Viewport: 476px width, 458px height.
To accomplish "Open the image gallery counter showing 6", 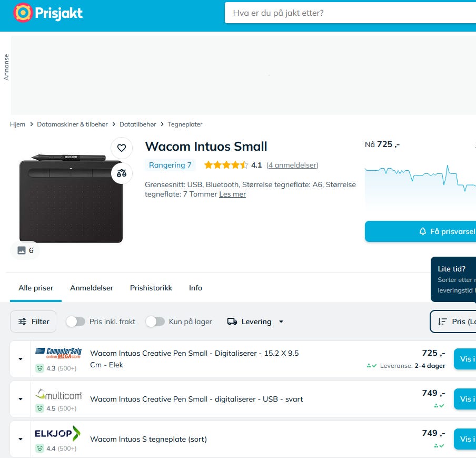I will 25,250.
